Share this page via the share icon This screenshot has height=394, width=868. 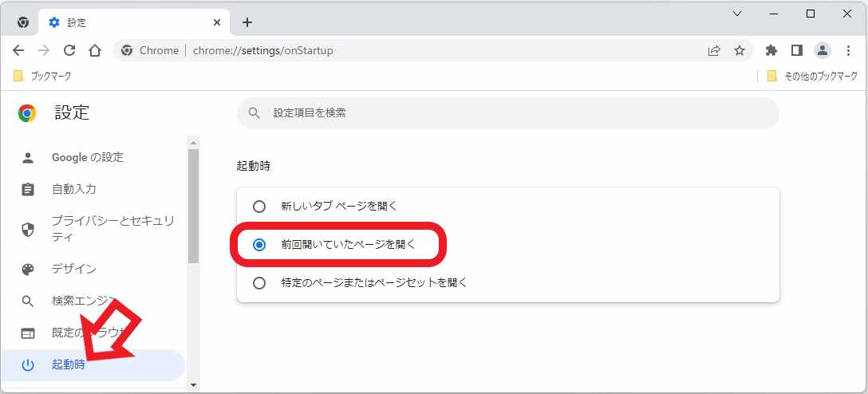pyautogui.click(x=714, y=50)
